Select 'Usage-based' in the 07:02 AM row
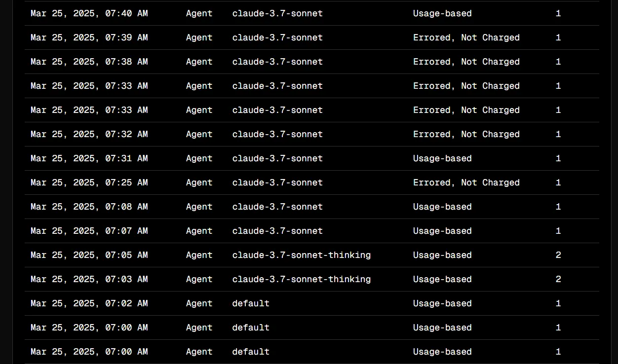The image size is (618, 364). (442, 303)
